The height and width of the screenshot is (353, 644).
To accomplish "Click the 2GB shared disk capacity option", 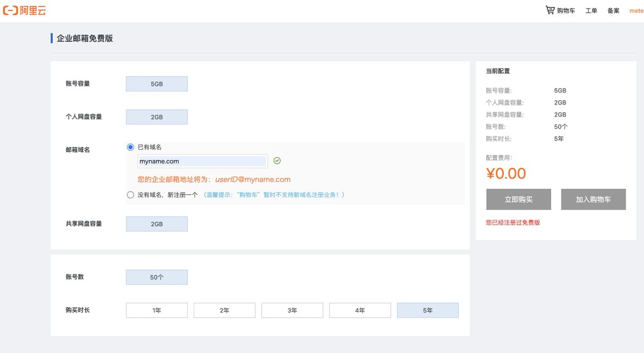I will click(156, 224).
